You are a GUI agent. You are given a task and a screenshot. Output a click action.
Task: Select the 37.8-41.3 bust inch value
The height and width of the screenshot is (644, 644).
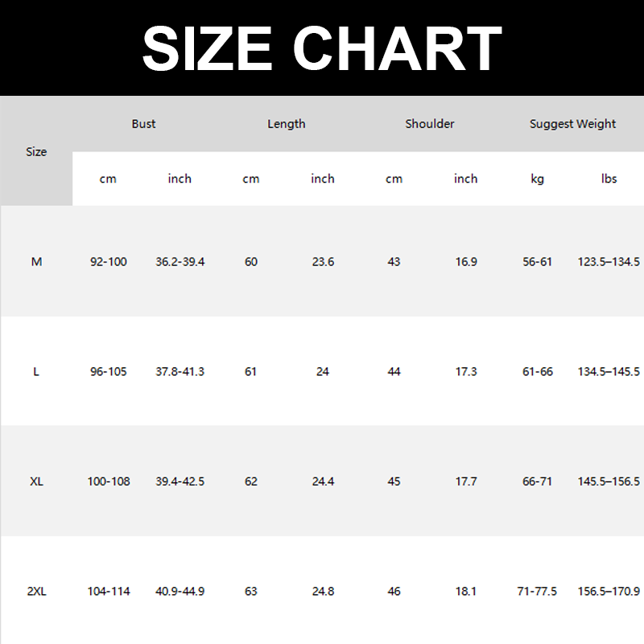click(180, 372)
